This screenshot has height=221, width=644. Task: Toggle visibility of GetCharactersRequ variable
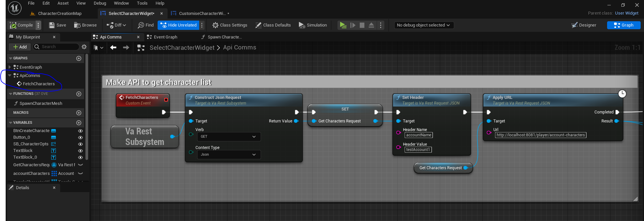coord(80,165)
